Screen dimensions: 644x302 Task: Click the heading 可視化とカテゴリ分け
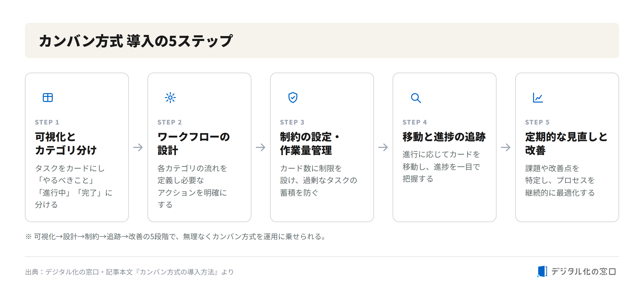coord(66,143)
